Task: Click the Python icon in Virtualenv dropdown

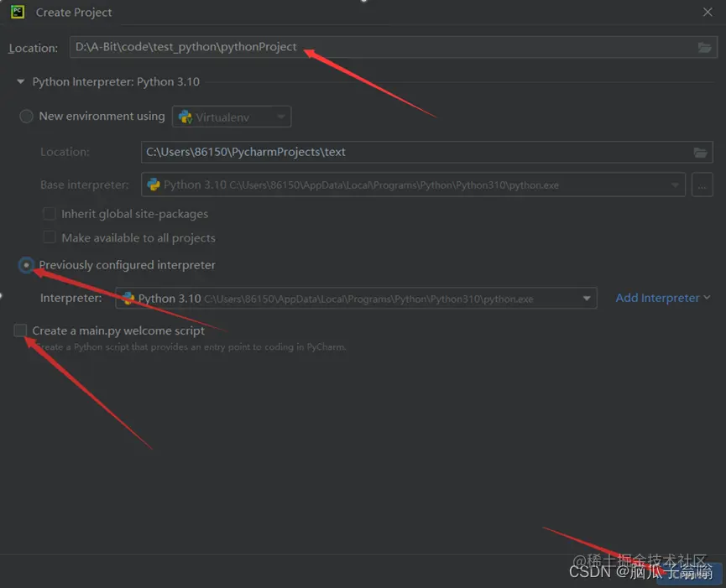Action: click(x=185, y=117)
